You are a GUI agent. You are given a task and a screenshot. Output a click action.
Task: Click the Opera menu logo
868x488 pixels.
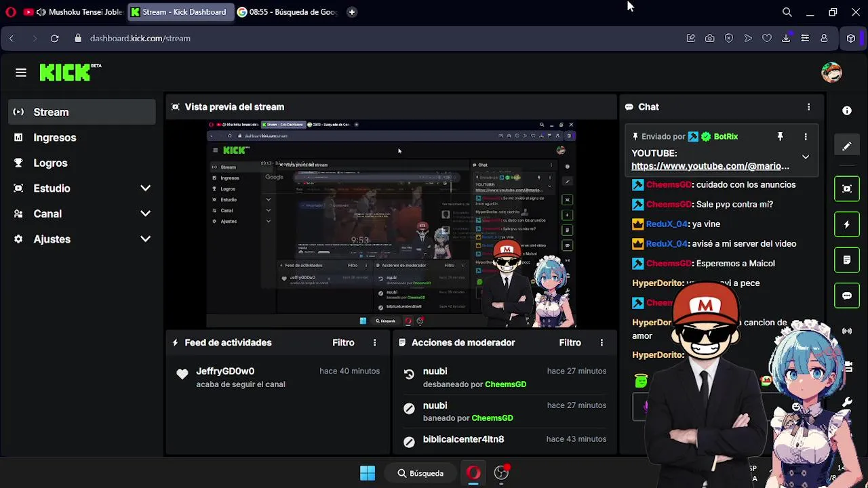coord(11,12)
